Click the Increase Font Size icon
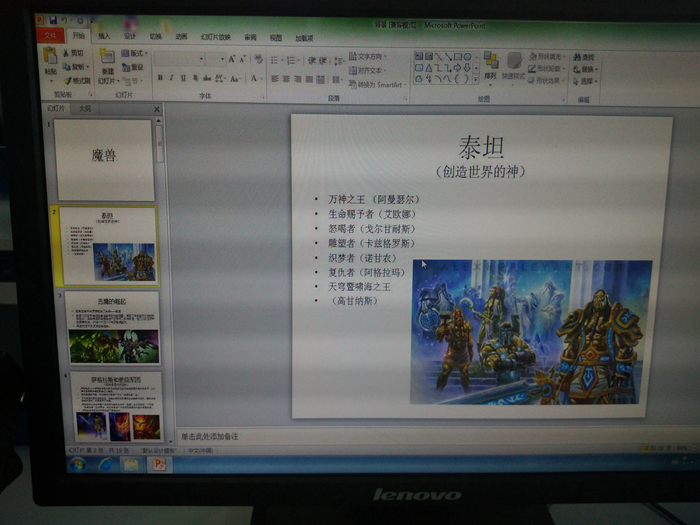This screenshot has width=700, height=525. (x=231, y=60)
